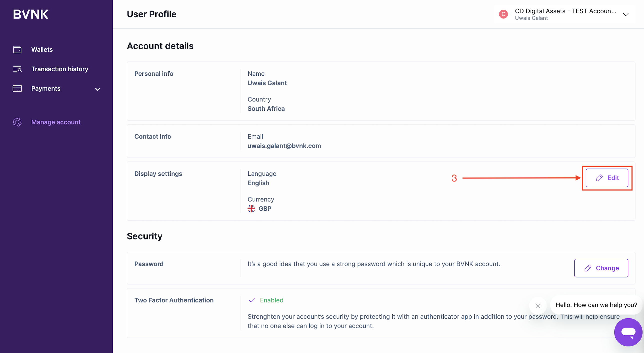Screen dimensions: 644x353
Task: Open the chat support bubble
Action: [628, 332]
